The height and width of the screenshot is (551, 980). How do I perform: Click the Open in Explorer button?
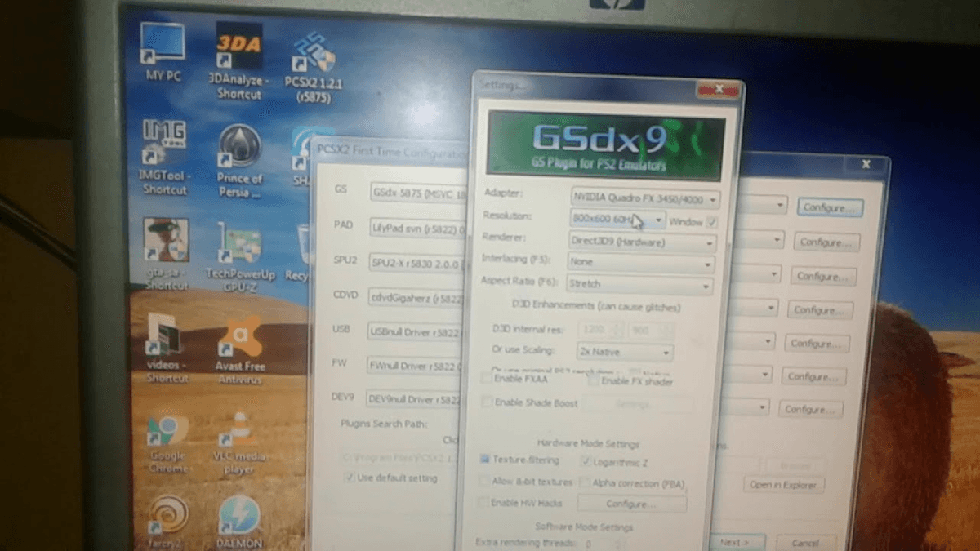[784, 485]
